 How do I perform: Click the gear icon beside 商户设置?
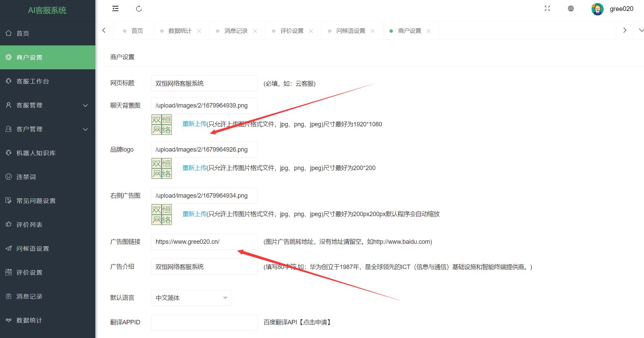point(9,57)
